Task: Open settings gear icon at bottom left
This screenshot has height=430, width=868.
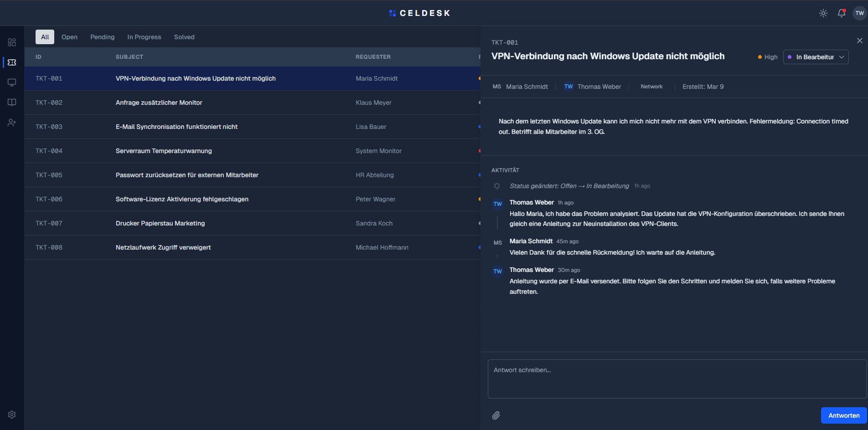Action: point(12,415)
